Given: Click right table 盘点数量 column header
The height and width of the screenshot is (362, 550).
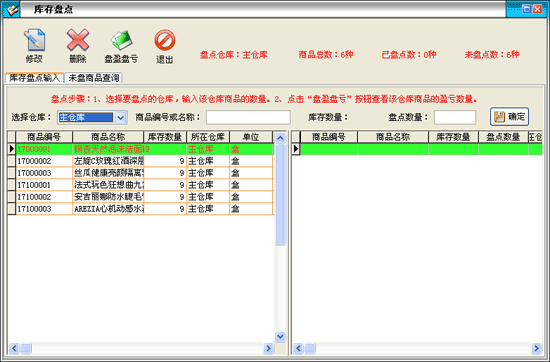Looking at the screenshot, I should [x=503, y=137].
